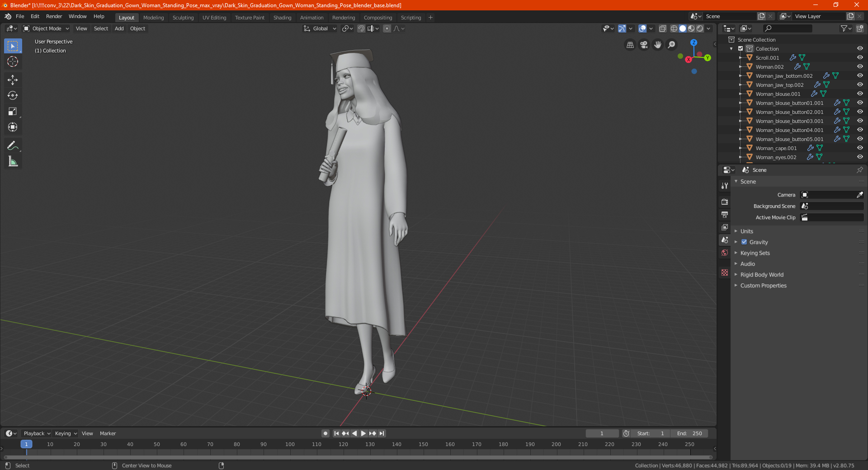This screenshot has height=470, width=868.
Task: Hide Woman.002 with its eye icon
Action: 860,67
